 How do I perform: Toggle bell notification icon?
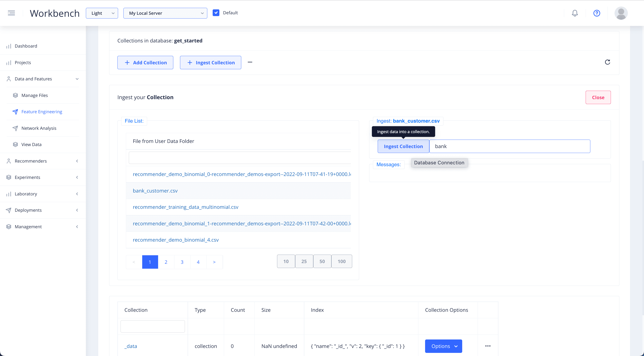(575, 13)
